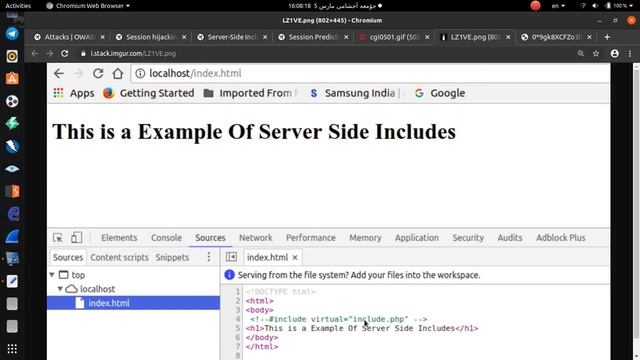This screenshot has width=640, height=360.
Task: Open the system menu at the battery indicator
Action: pyautogui.click(x=620, y=6)
